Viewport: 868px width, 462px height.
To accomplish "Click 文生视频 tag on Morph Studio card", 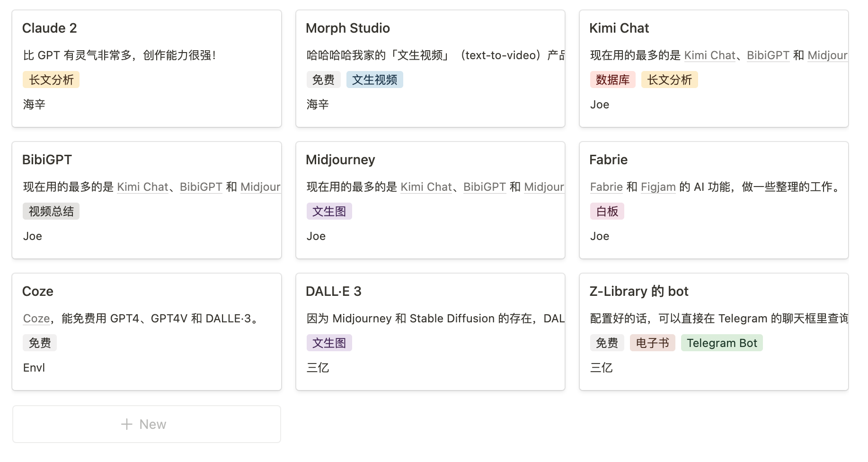I will 374,80.
